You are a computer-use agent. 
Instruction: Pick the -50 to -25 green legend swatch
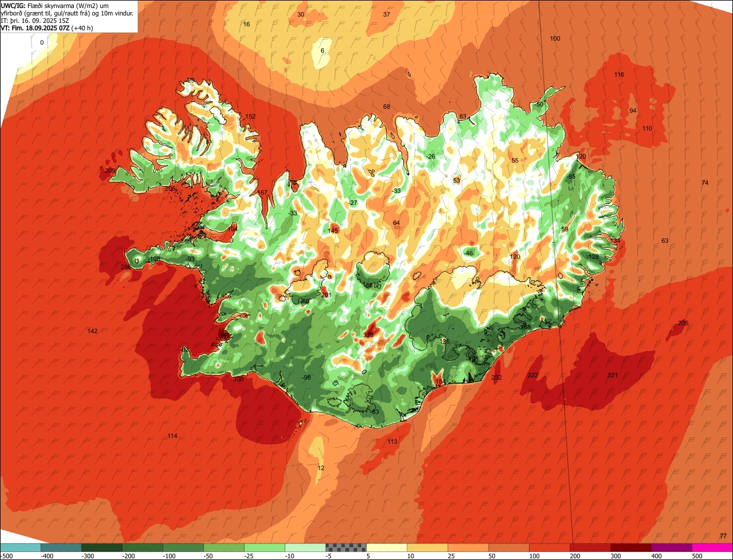point(224,547)
